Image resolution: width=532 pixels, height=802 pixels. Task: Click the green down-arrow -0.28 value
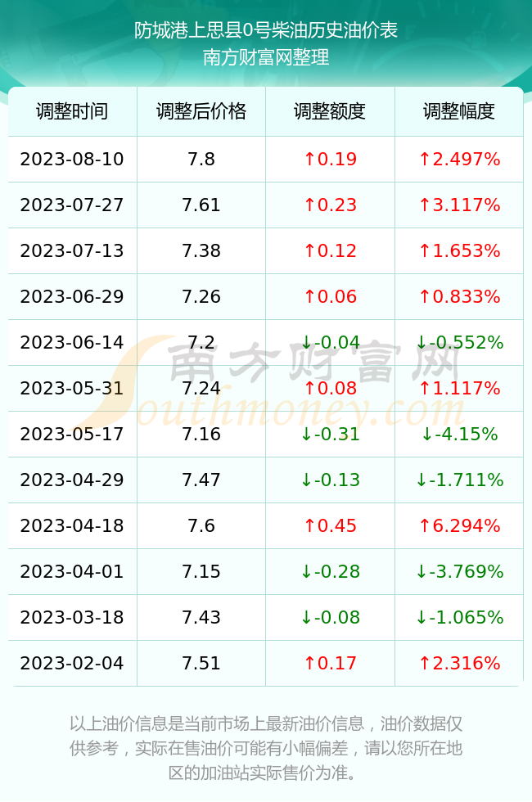[330, 571]
